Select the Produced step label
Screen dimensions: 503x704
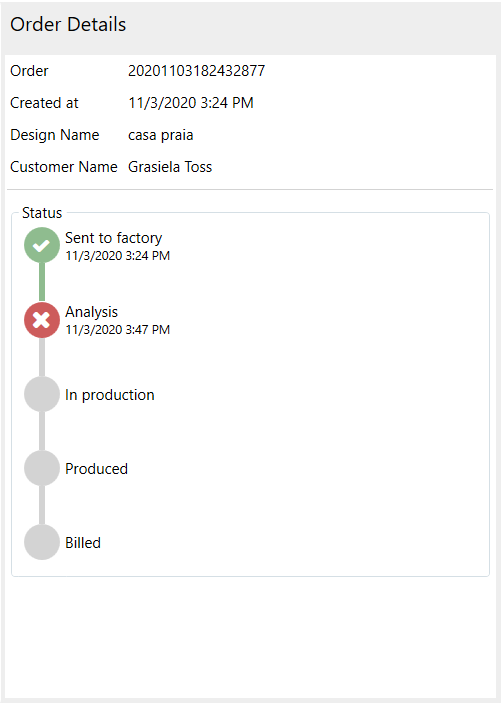pyautogui.click(x=97, y=469)
